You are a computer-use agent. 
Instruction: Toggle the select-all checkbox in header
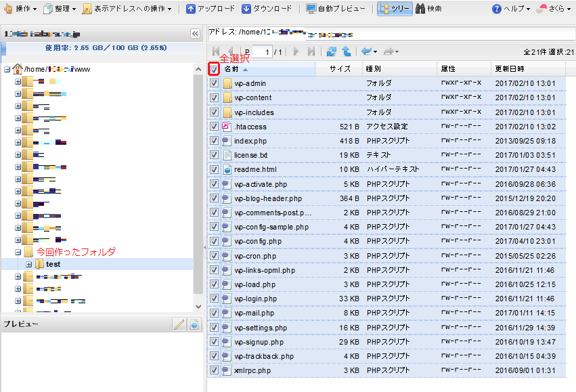tap(214, 69)
